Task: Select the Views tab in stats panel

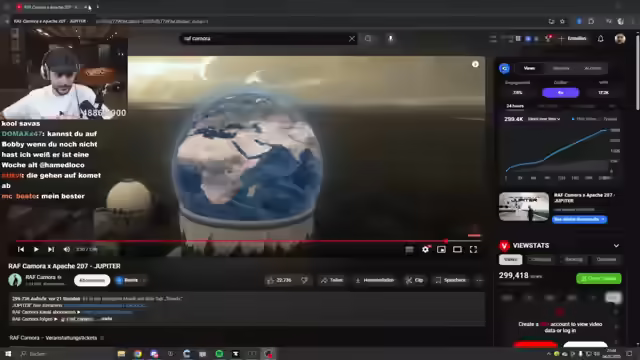Action: (529, 69)
